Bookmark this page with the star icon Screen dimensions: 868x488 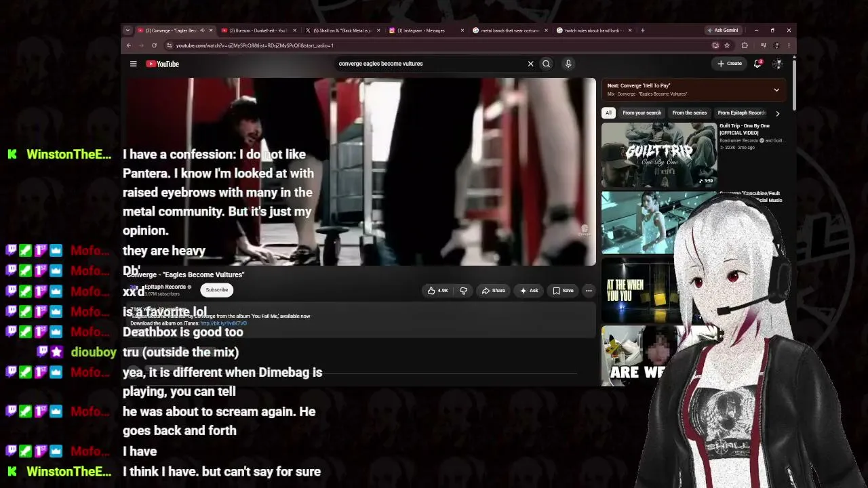(727, 45)
